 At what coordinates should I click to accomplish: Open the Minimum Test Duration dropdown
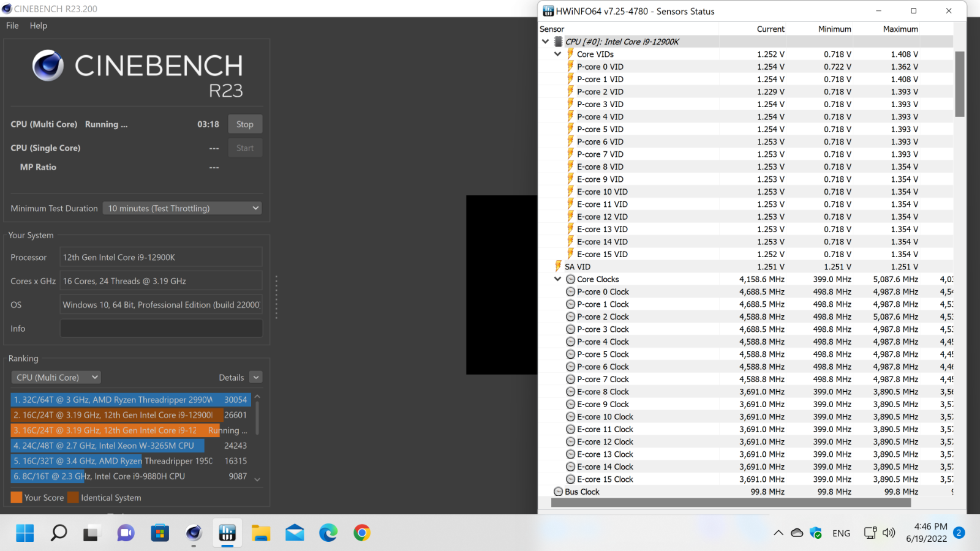tap(182, 208)
